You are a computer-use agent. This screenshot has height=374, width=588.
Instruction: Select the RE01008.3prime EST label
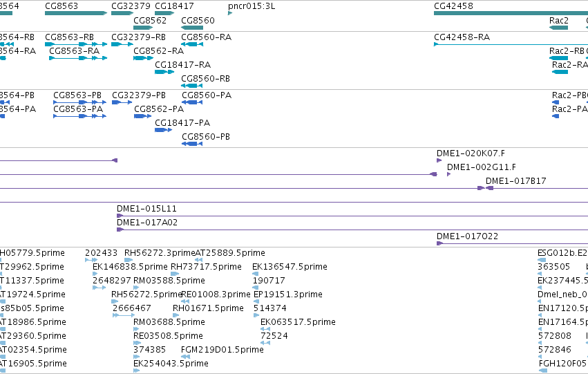click(x=216, y=295)
